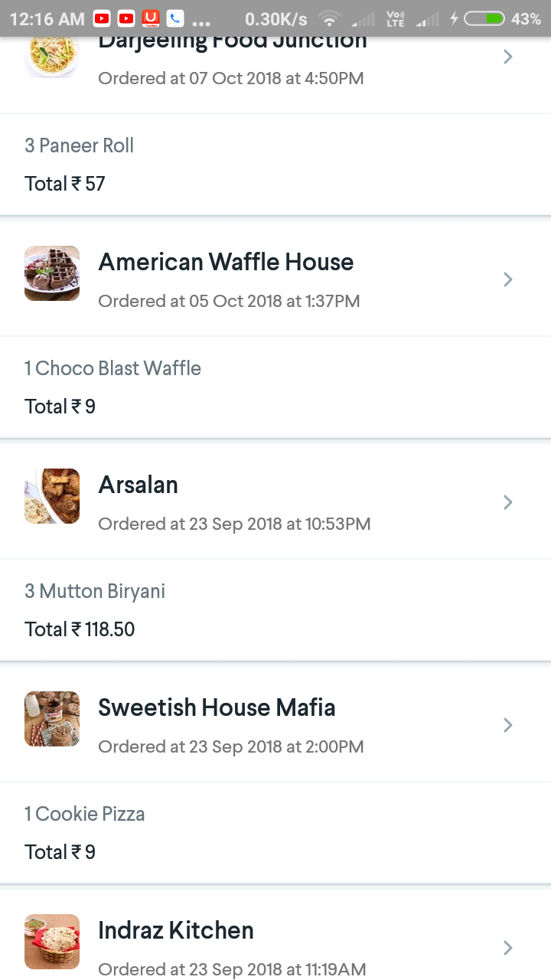
Task: Tap the 3 Paneer Roll order item
Action: tap(80, 145)
